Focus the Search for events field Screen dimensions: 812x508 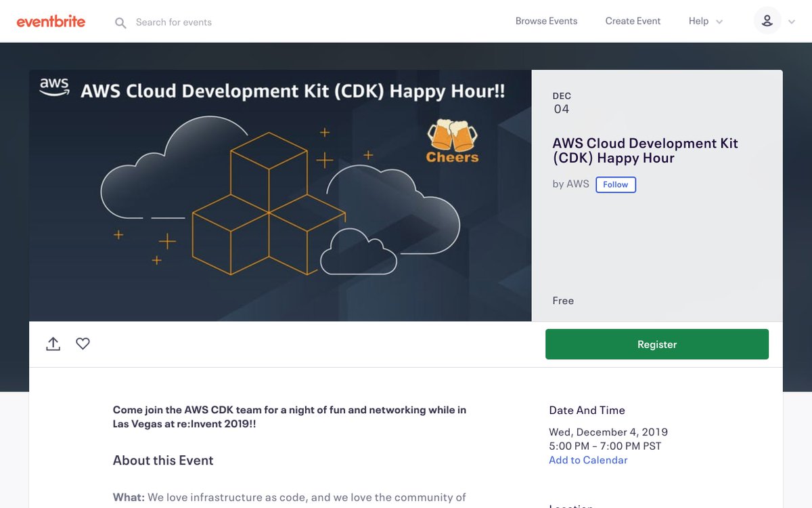[174, 22]
